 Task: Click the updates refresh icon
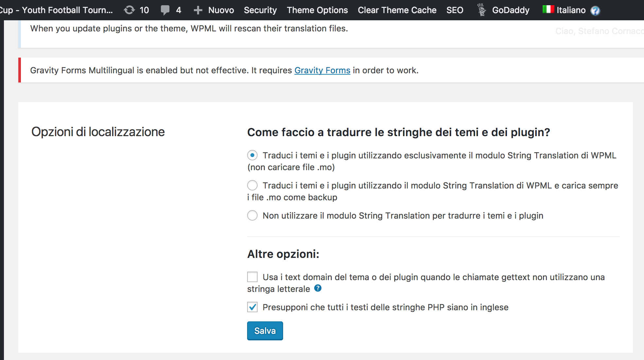(x=129, y=10)
